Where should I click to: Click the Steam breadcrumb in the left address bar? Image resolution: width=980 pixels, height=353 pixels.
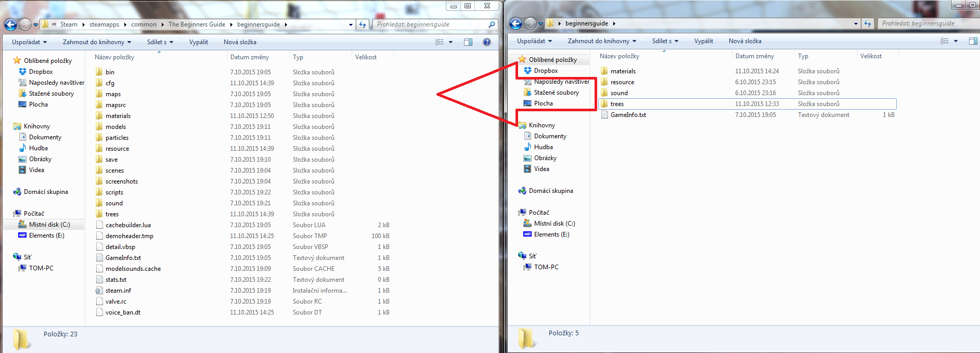tap(69, 24)
